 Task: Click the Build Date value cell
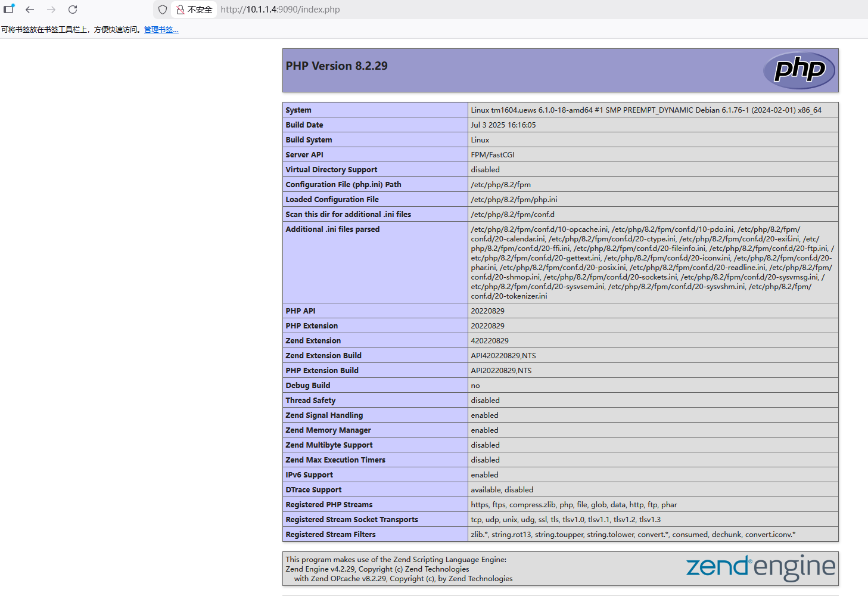503,125
